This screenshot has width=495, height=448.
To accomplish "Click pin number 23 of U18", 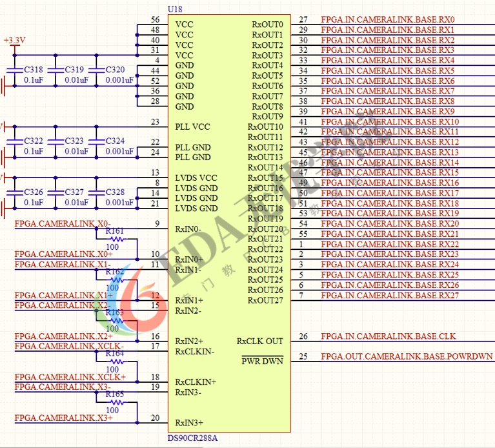I will click(x=156, y=122).
